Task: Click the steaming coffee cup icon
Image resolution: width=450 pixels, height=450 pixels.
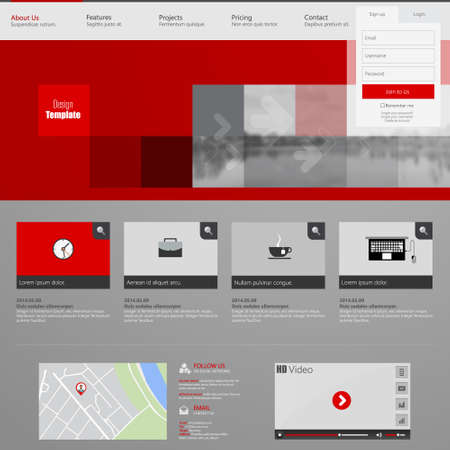Action: (x=280, y=247)
